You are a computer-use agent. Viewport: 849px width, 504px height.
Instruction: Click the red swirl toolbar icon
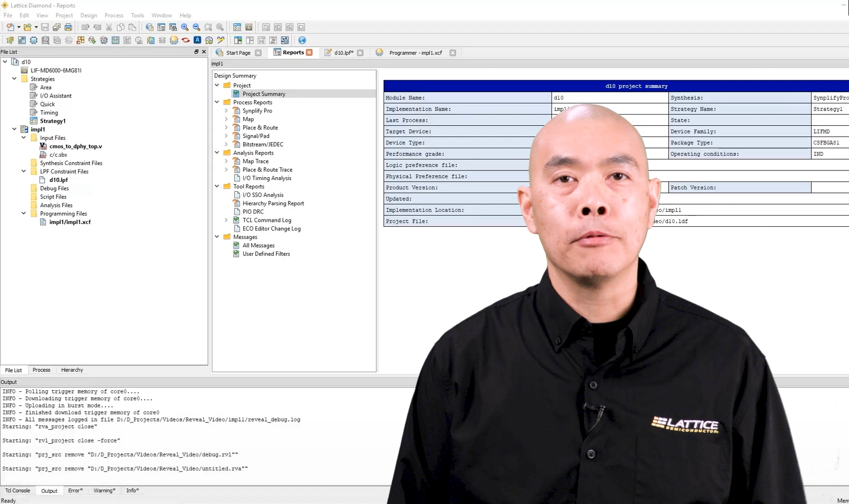click(x=186, y=40)
